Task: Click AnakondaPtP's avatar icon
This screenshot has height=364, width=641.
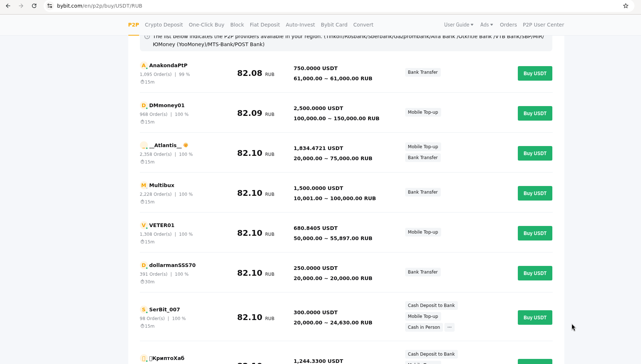Action: click(144, 65)
